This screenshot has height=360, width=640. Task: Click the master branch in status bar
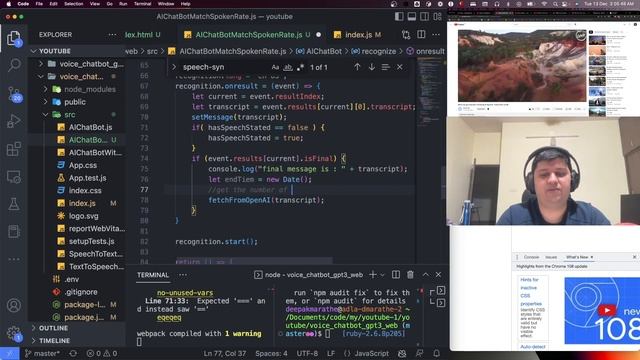[42, 353]
